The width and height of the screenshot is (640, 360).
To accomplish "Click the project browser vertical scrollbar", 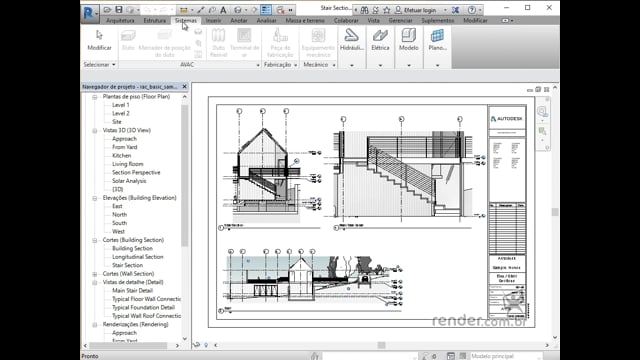I will point(184,176).
